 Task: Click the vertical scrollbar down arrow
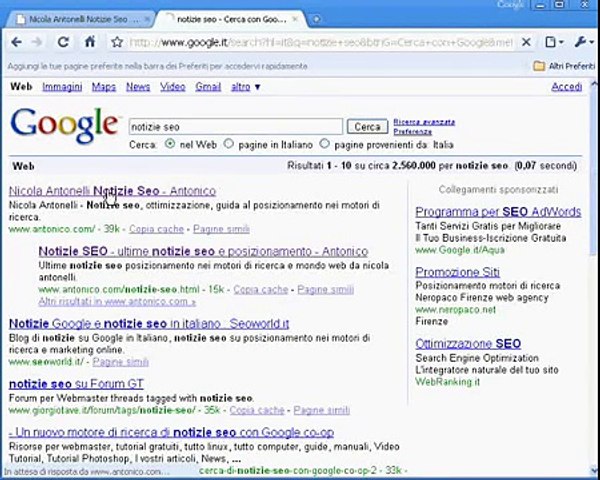(x=594, y=471)
